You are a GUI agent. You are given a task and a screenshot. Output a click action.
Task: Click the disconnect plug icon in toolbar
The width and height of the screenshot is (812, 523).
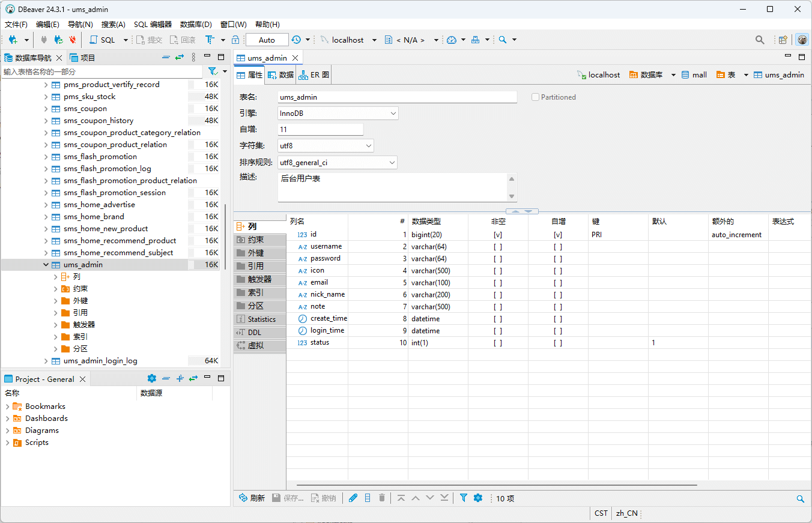(72, 40)
